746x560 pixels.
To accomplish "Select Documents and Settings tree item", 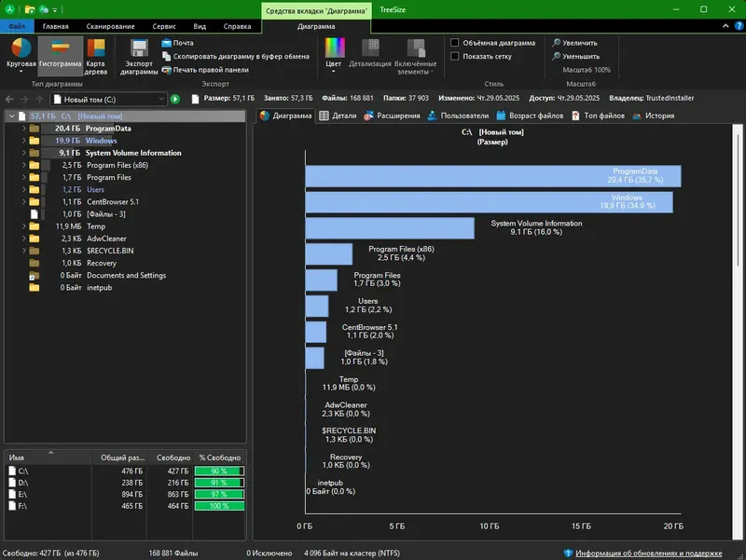I will (126, 275).
